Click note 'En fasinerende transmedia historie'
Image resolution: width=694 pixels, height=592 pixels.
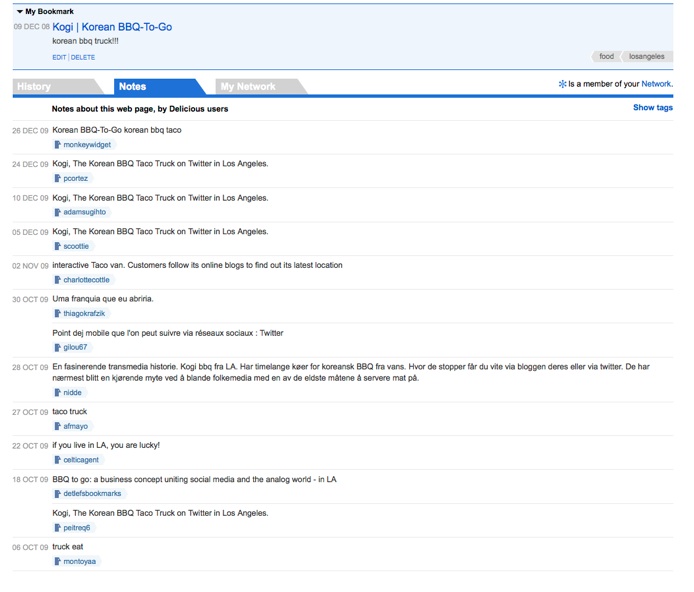point(351,372)
